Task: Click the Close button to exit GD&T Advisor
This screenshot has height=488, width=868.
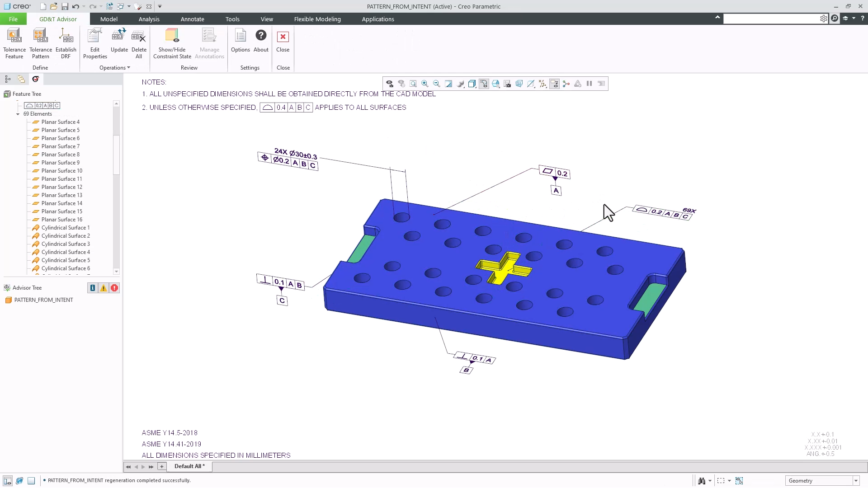Action: [x=283, y=43]
